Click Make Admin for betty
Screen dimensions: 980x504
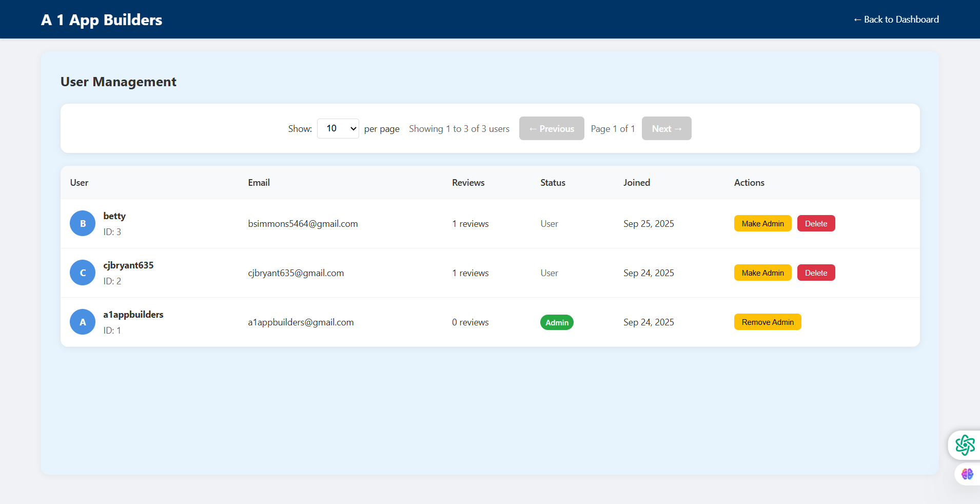pos(762,223)
